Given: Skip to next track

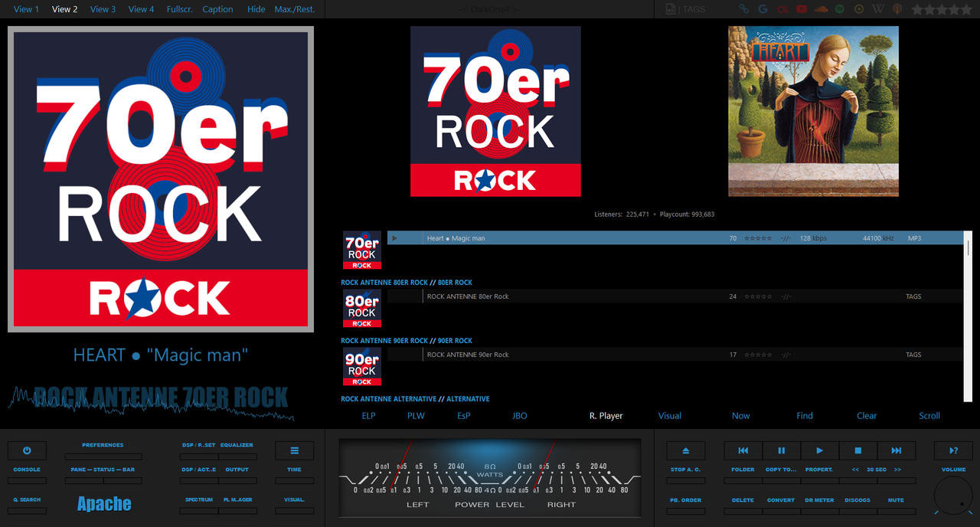Looking at the screenshot, I should (897, 450).
